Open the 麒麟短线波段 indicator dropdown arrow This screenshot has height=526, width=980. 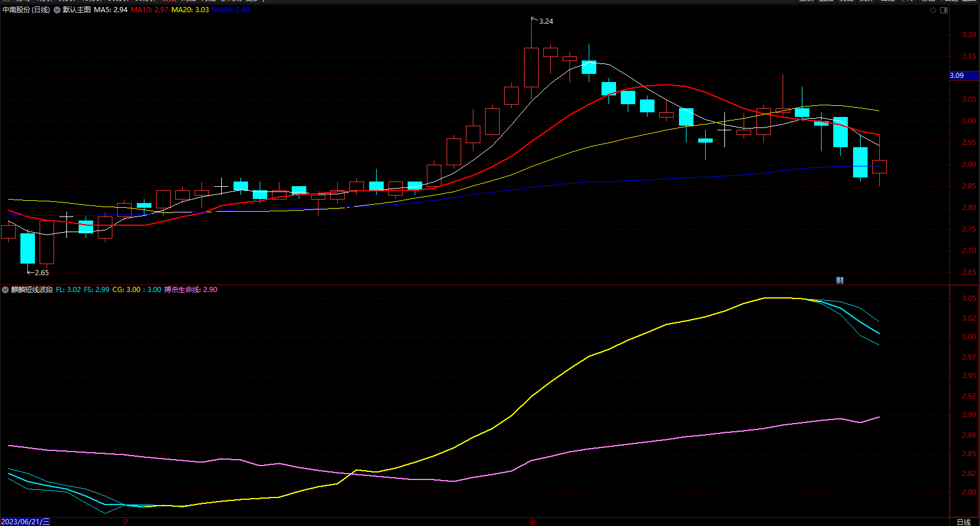5,290
